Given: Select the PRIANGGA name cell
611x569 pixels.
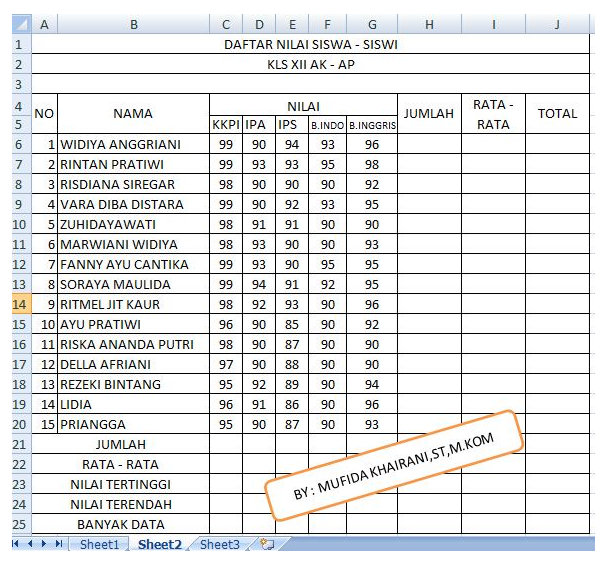Looking at the screenshot, I should coord(133,424).
